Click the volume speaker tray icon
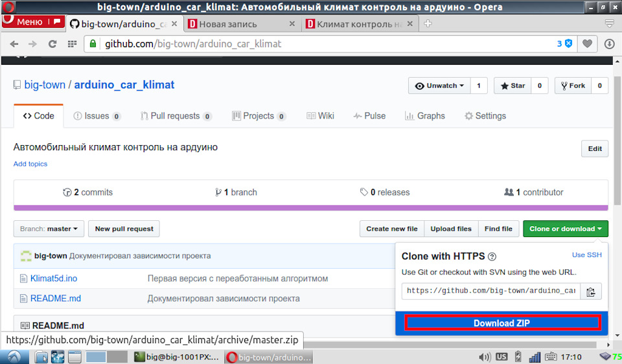 coord(485,357)
